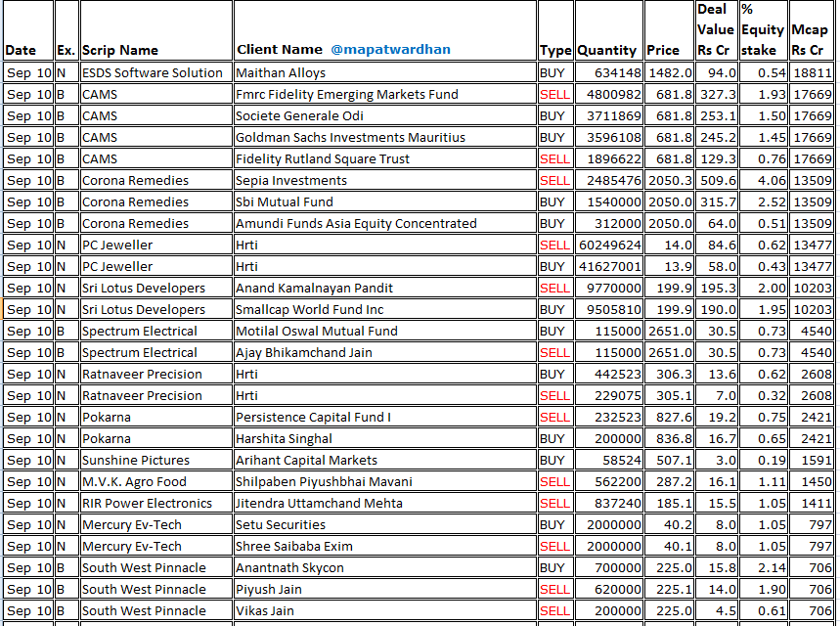The width and height of the screenshot is (840, 626).
Task: Select Motilal Oswal Mutual Fund cell
Action: click(x=385, y=331)
